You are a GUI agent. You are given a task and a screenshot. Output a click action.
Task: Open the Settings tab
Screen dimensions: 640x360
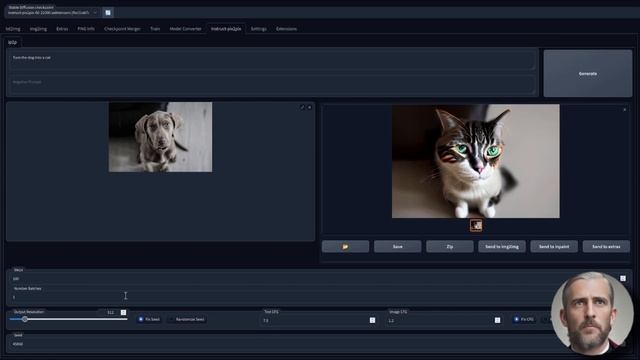258,29
